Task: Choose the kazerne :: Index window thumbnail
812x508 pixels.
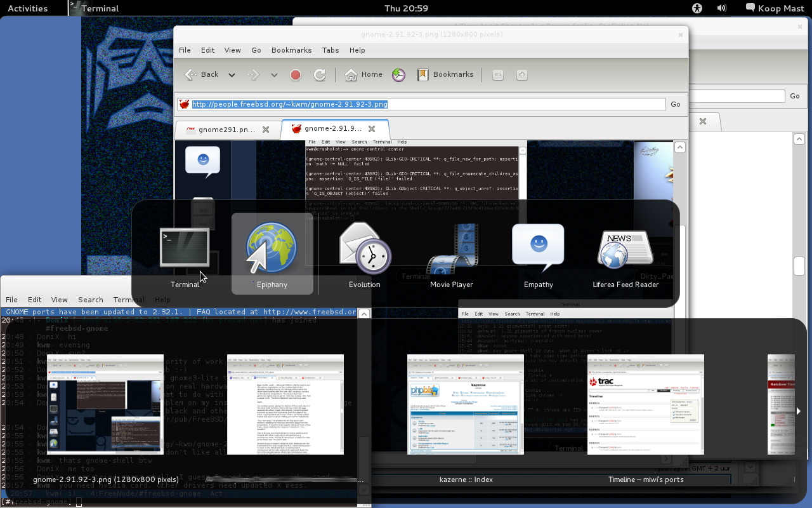Action: click(466, 404)
